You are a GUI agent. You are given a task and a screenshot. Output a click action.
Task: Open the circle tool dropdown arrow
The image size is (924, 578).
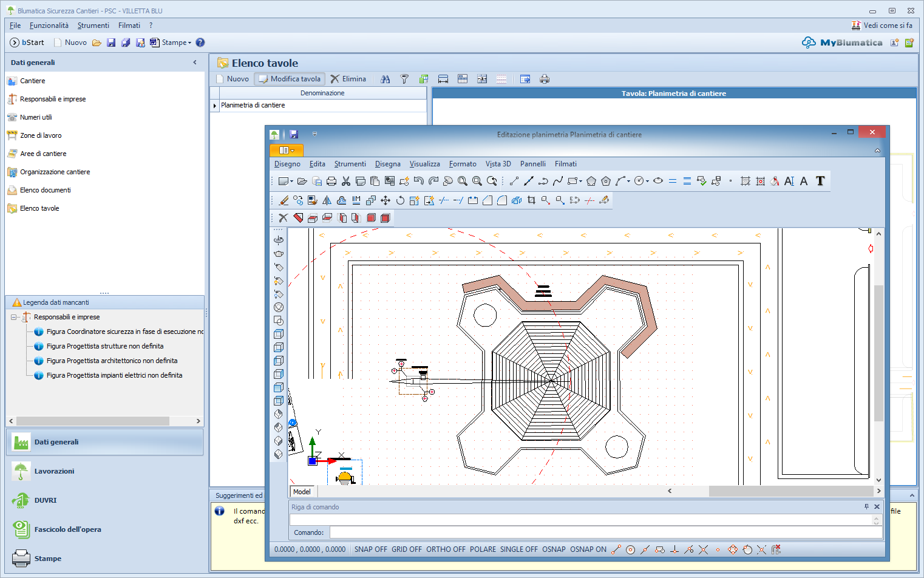[647, 181]
